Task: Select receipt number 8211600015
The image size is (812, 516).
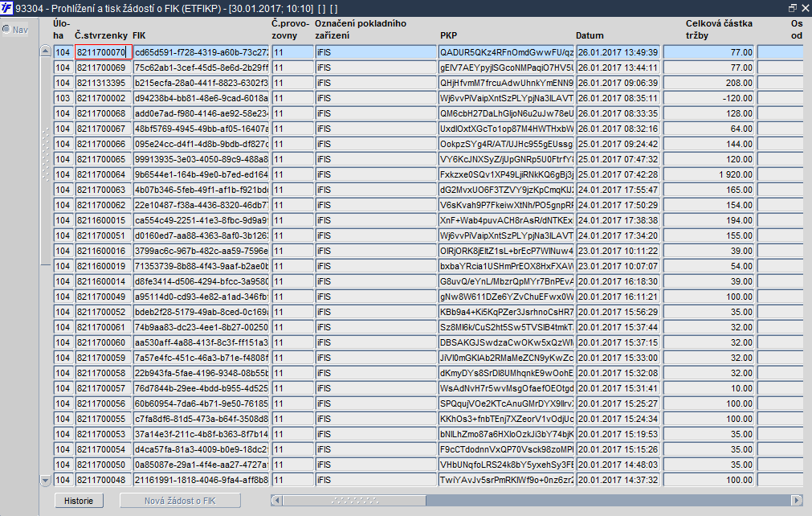Action: 104,220
